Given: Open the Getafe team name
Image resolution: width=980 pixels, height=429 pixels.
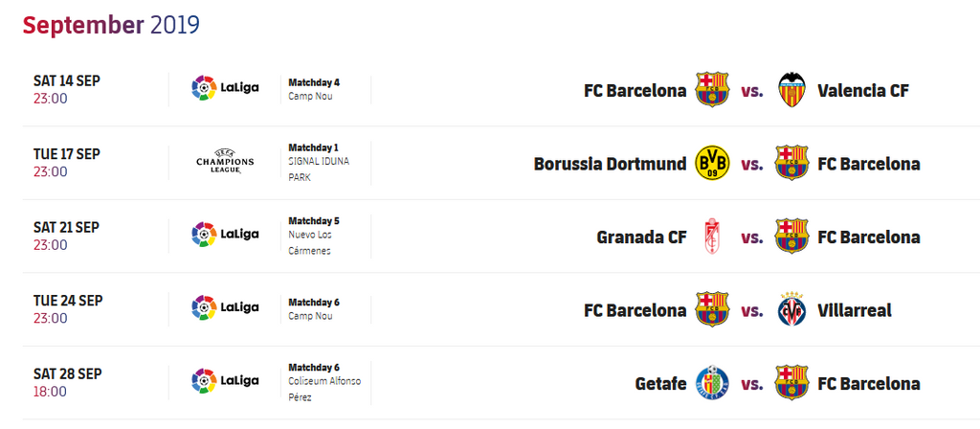Looking at the screenshot, I should pos(660,383).
